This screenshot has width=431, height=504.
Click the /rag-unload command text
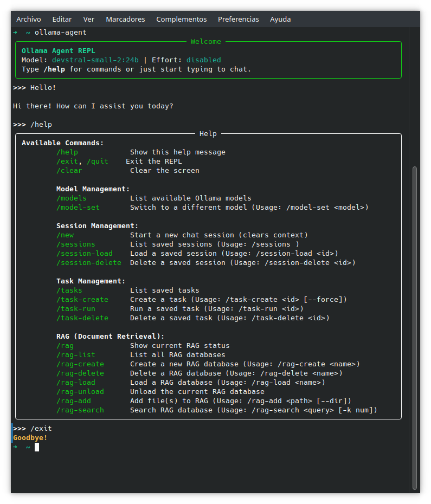pyautogui.click(x=80, y=392)
